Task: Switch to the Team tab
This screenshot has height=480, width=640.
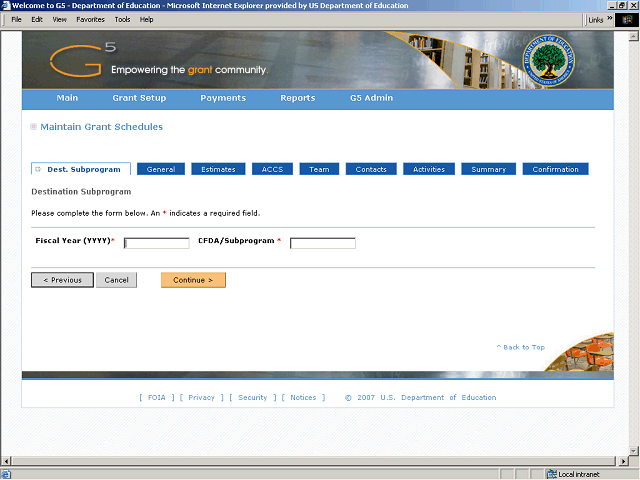Action: pos(319,169)
